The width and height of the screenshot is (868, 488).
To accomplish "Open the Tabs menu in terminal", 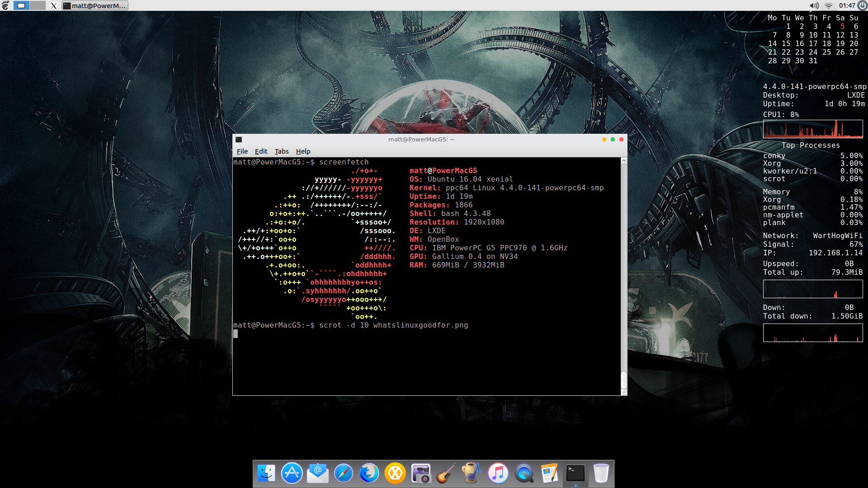I will click(282, 151).
